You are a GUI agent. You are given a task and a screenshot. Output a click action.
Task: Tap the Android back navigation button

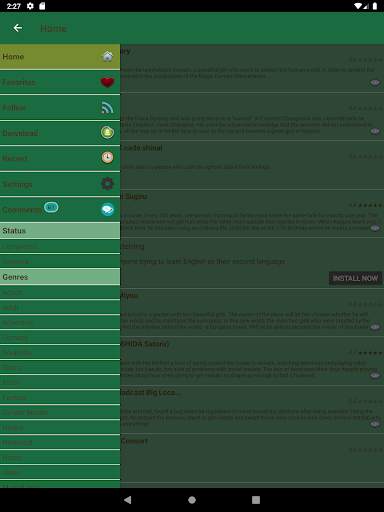tap(128, 500)
